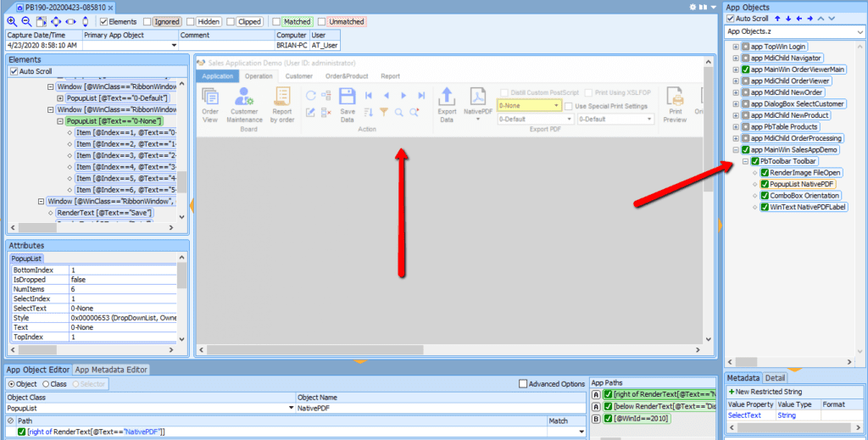Viewport: 868px width, 440px height.
Task: Select PopupList NativePDF tree item
Action: [802, 184]
